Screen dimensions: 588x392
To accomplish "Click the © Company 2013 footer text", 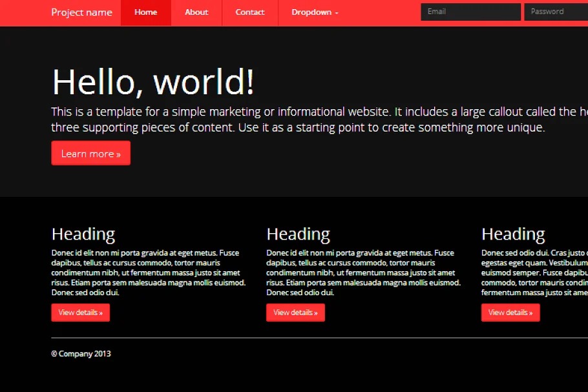I will (x=81, y=354).
